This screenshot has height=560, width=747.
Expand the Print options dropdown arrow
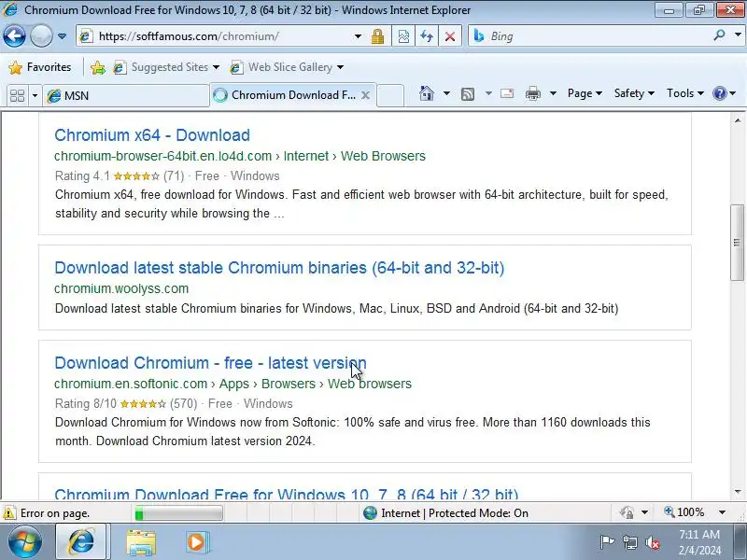[x=553, y=93]
